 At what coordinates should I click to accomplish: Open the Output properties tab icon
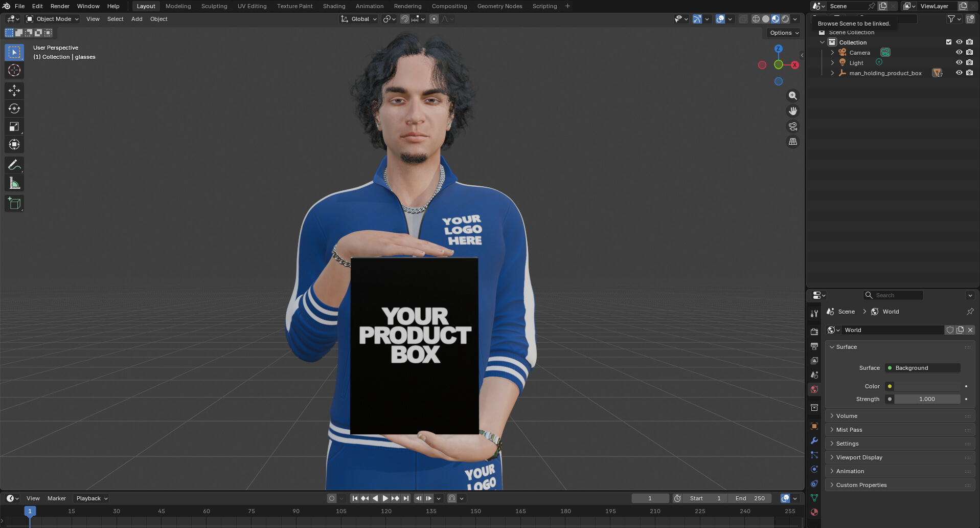coord(814,346)
